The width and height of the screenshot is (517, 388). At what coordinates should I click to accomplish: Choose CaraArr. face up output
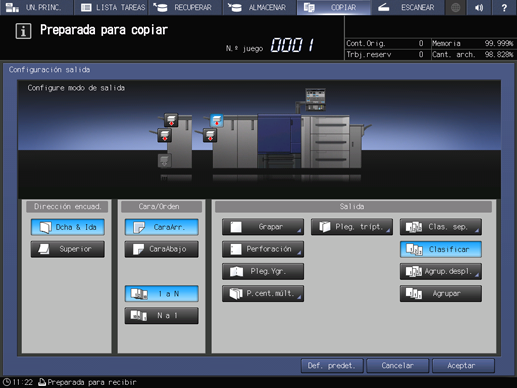click(x=162, y=227)
